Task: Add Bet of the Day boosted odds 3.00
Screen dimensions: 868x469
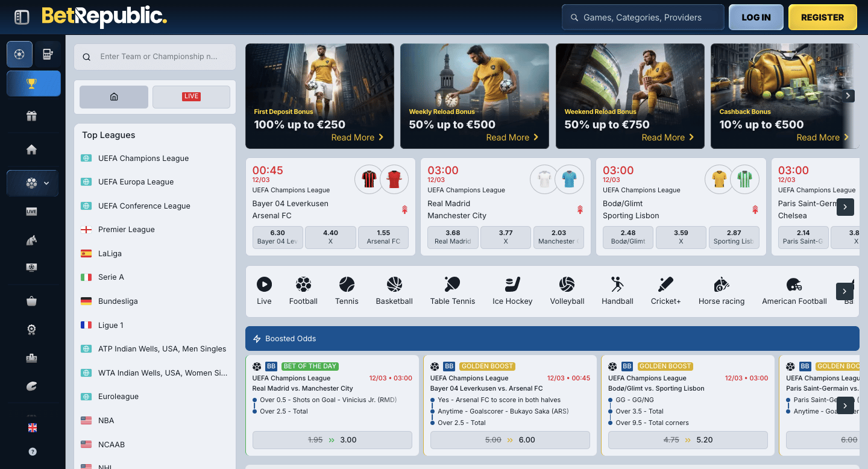Action: [x=332, y=440]
